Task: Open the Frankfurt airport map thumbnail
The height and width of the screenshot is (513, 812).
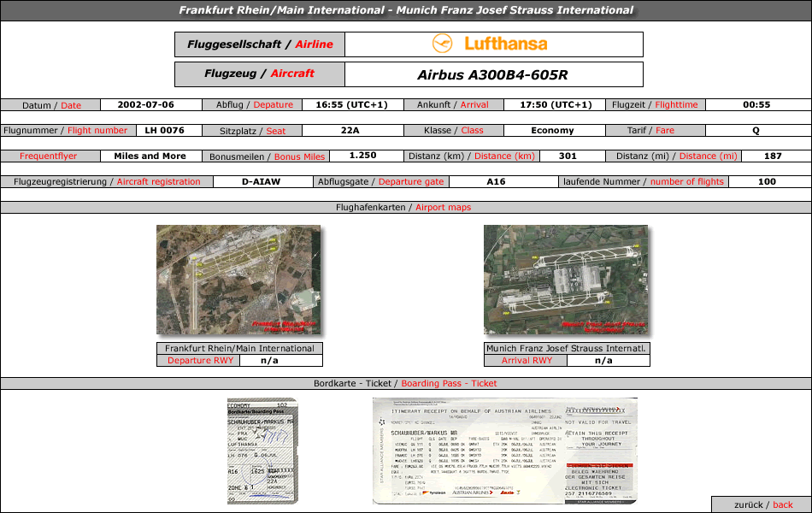Action: coord(238,280)
